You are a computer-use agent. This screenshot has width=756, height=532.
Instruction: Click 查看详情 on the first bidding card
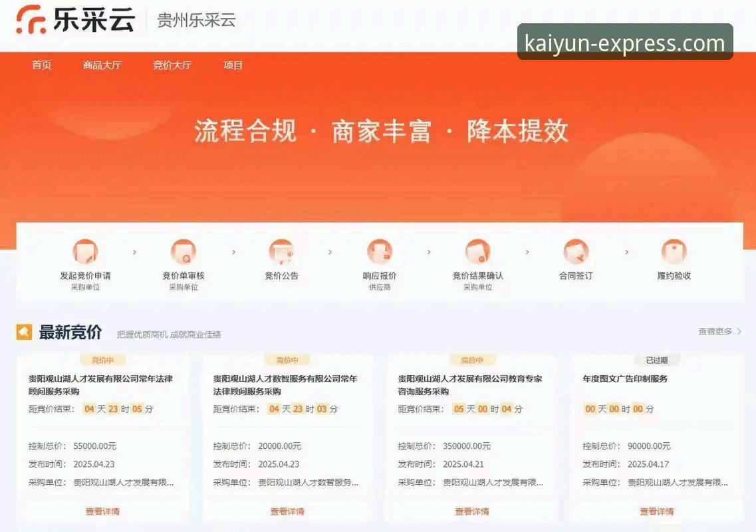pos(102,511)
